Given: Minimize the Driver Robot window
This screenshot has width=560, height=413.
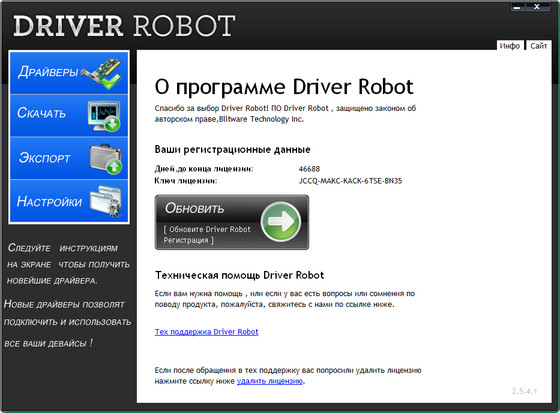Looking at the screenshot, I should pos(518,7).
